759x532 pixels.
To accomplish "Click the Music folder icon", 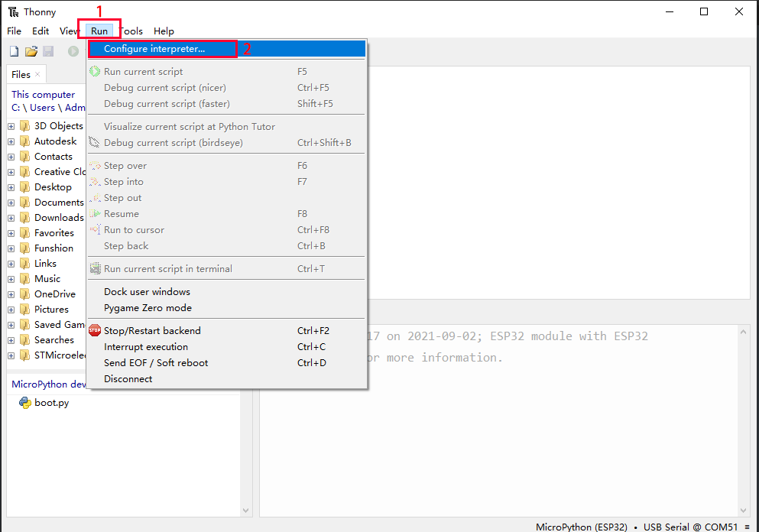I will [24, 279].
